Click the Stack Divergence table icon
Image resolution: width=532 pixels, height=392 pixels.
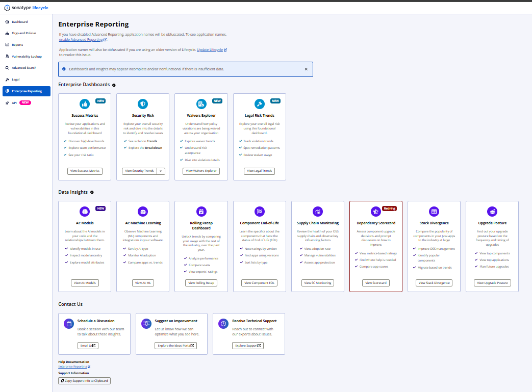434,212
